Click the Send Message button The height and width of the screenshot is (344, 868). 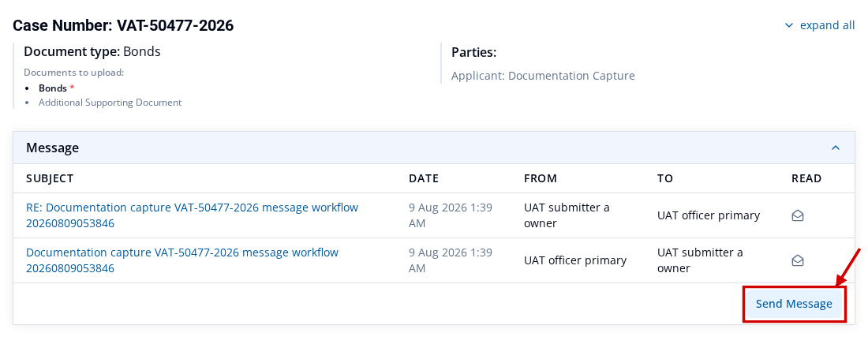click(794, 304)
